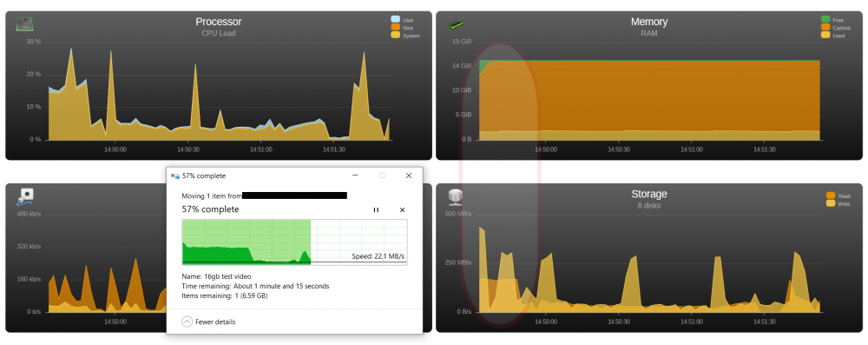Click the Memory cached area in chart
The image size is (868, 345).
coord(648,97)
